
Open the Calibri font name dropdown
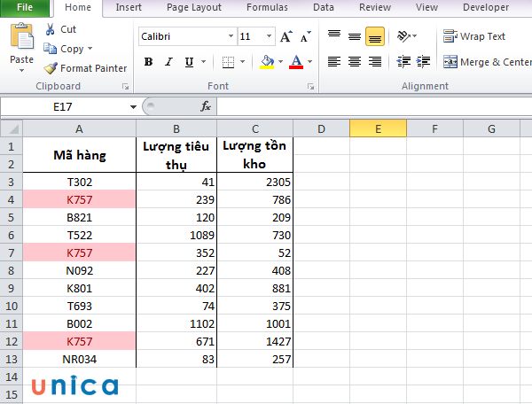point(231,36)
